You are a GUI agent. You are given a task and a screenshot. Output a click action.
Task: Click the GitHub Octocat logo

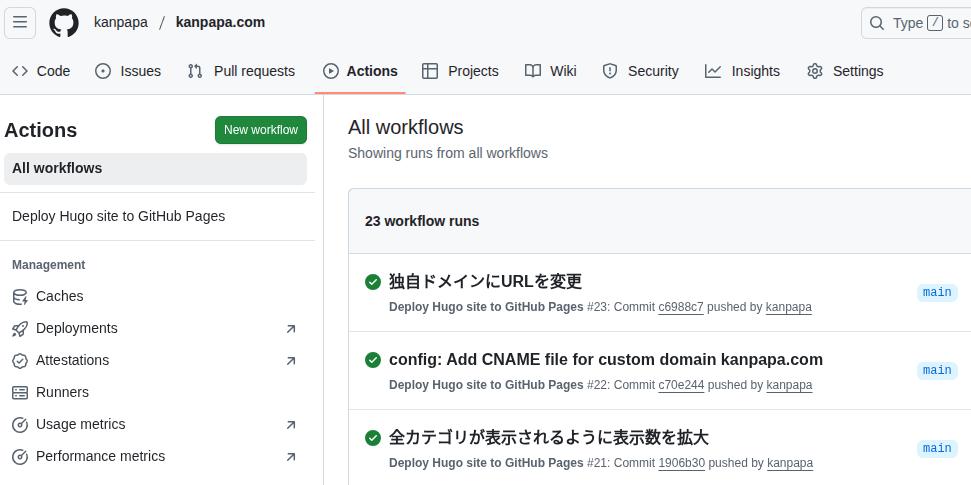point(64,23)
